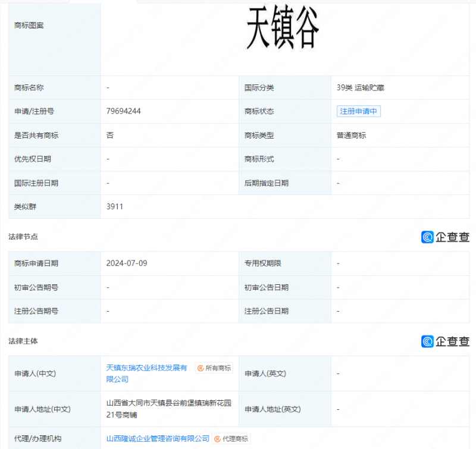The height and width of the screenshot is (449, 476).
Task: Click the 注册申请中 status badge
Action: [358, 111]
